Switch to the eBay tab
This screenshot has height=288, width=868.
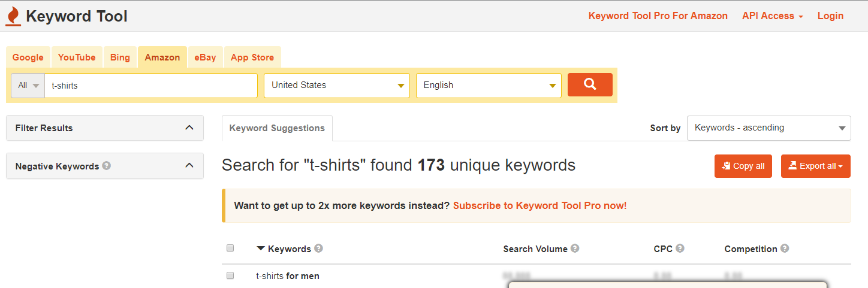(x=205, y=57)
